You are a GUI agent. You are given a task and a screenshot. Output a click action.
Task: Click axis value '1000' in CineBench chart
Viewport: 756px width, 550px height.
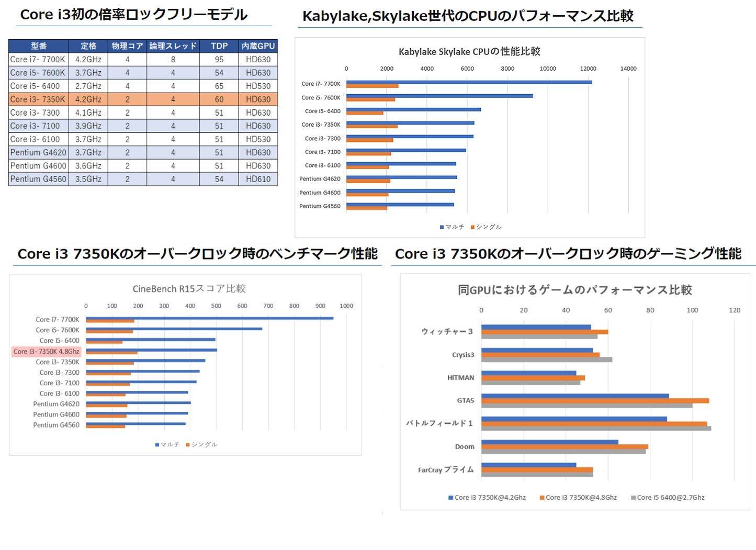346,306
